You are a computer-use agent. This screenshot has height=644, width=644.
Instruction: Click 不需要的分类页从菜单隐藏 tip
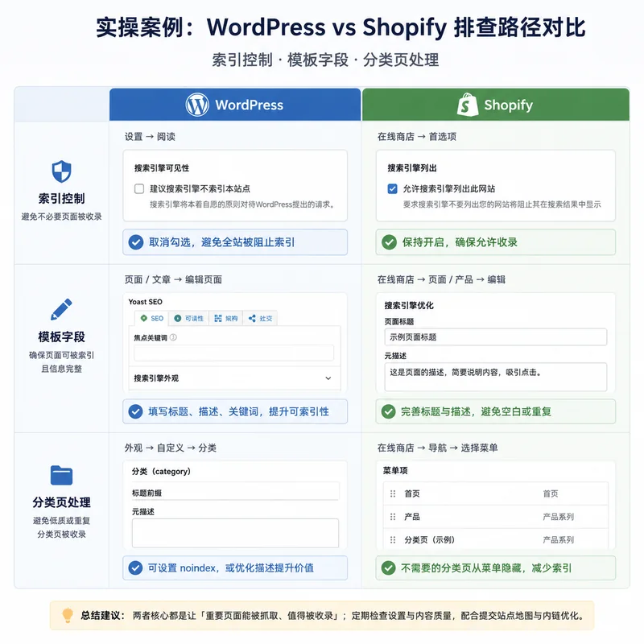(495, 568)
